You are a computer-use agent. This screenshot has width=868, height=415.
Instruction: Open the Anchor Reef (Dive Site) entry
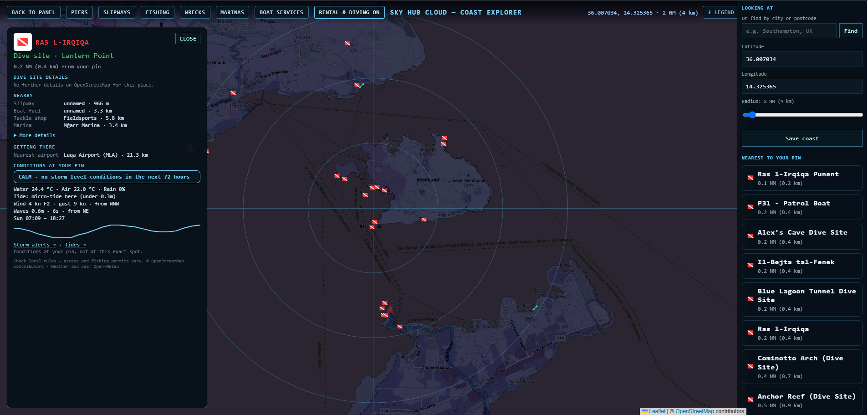pos(802,400)
